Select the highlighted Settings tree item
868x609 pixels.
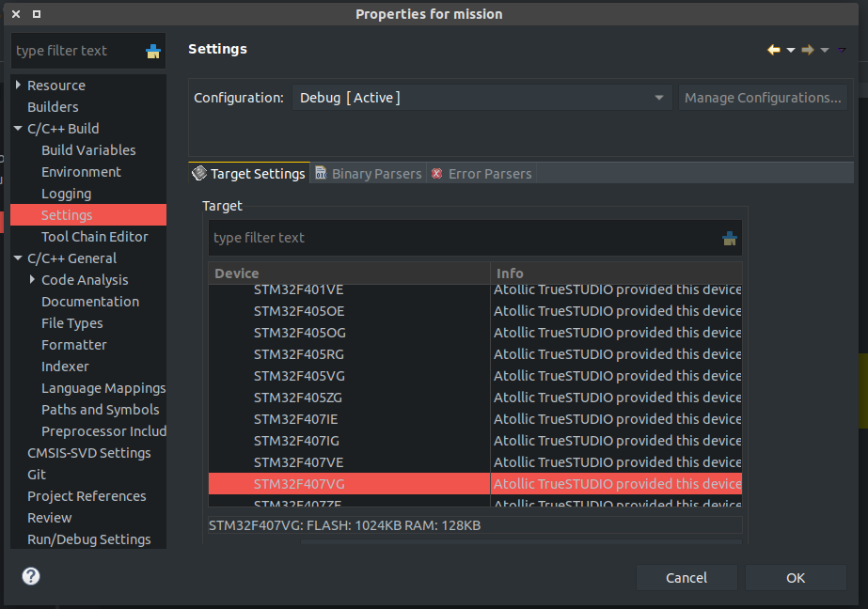click(x=88, y=214)
